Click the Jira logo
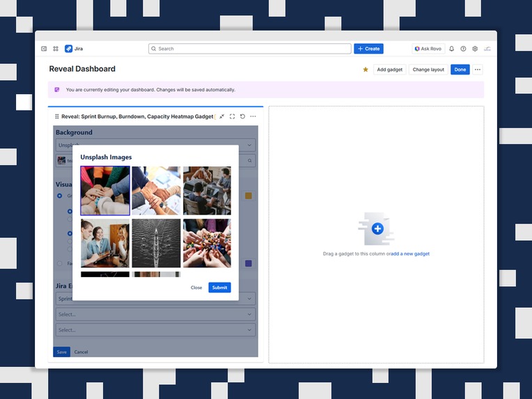Image resolution: width=532 pixels, height=399 pixels. click(74, 49)
